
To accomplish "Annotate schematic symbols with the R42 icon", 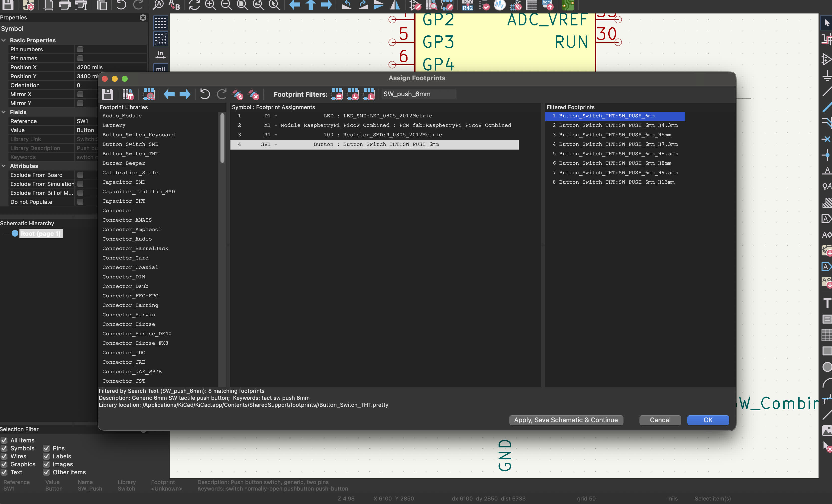I will coord(467,5).
